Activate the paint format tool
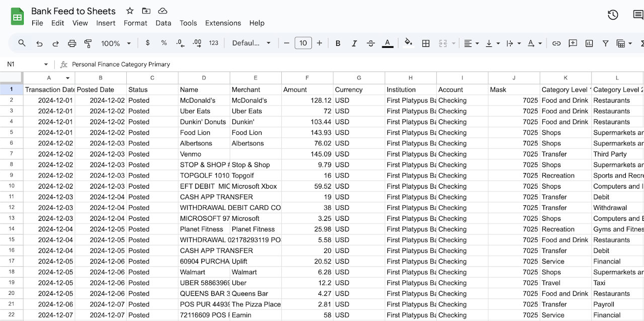Screen dimensions: 644x321 (88, 43)
